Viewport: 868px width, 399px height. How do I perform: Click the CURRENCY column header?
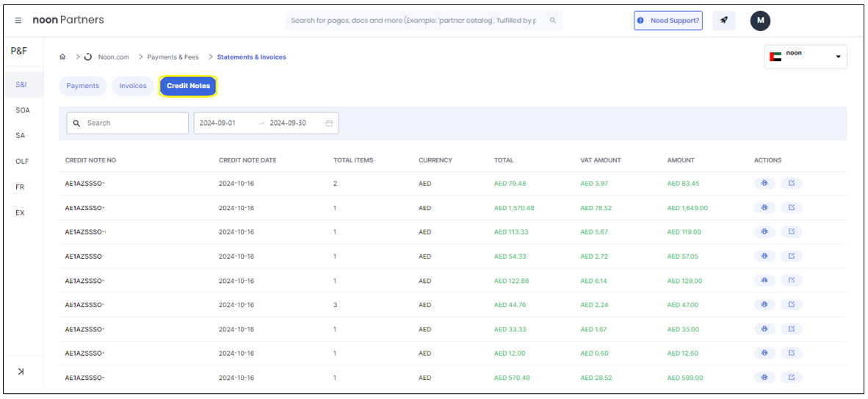tap(435, 160)
